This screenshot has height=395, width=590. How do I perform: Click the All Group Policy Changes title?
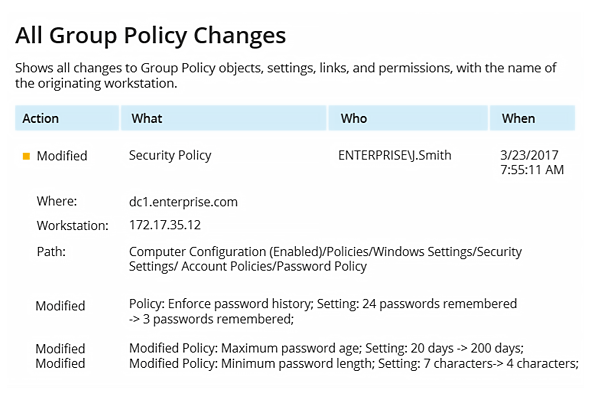tap(151, 36)
